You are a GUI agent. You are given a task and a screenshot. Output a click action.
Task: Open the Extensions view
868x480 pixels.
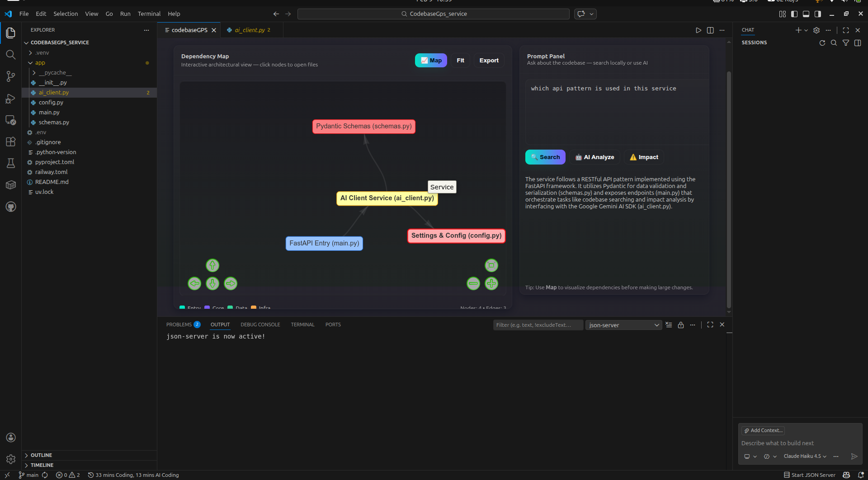pyautogui.click(x=11, y=141)
